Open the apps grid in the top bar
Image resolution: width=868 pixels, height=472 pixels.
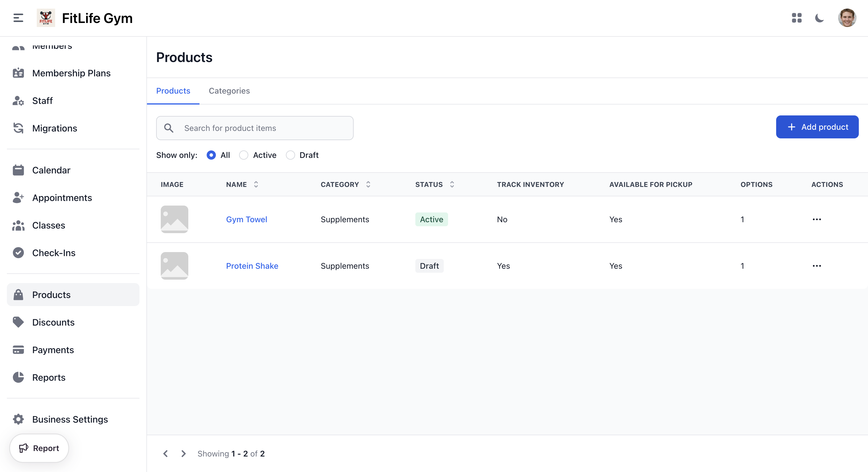click(797, 18)
